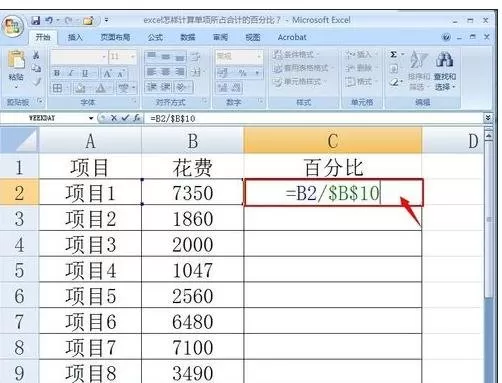Click the Find and Select binoculars icon

click(445, 60)
